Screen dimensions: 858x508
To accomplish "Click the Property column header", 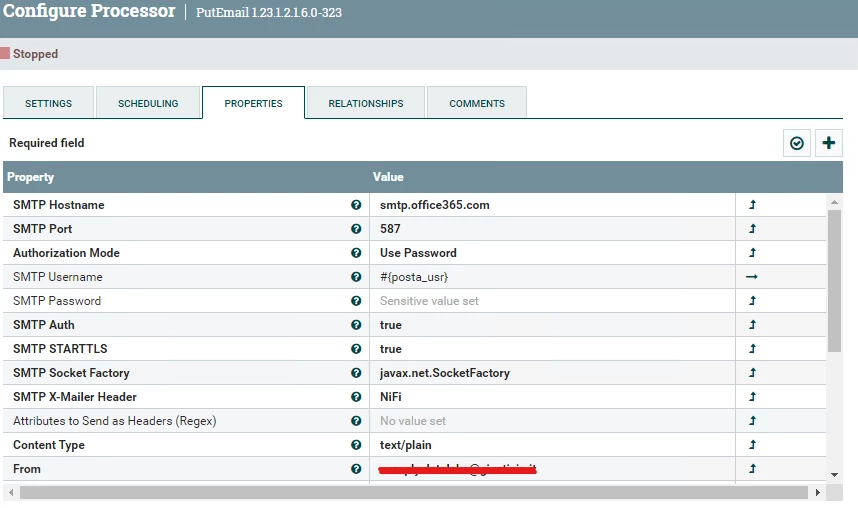I will click(x=186, y=177).
